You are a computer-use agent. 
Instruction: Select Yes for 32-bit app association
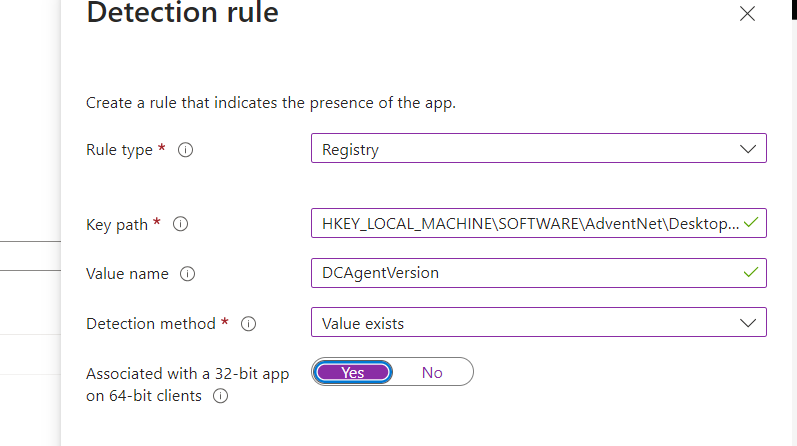[x=353, y=372]
